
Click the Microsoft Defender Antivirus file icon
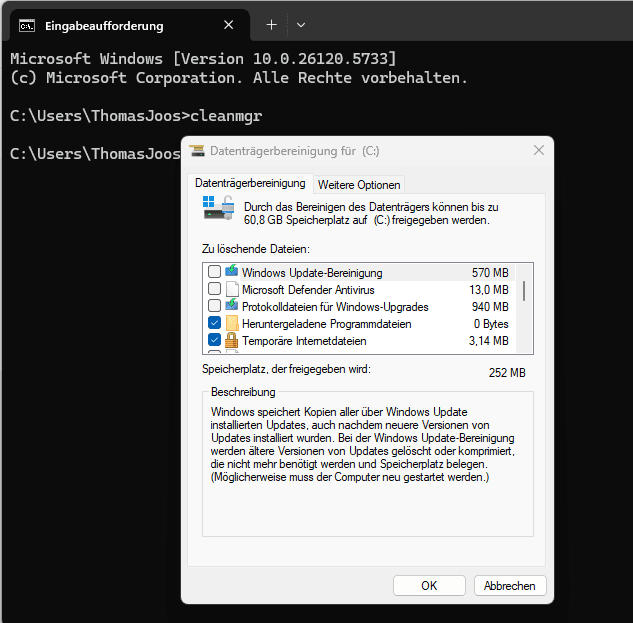(x=231, y=289)
